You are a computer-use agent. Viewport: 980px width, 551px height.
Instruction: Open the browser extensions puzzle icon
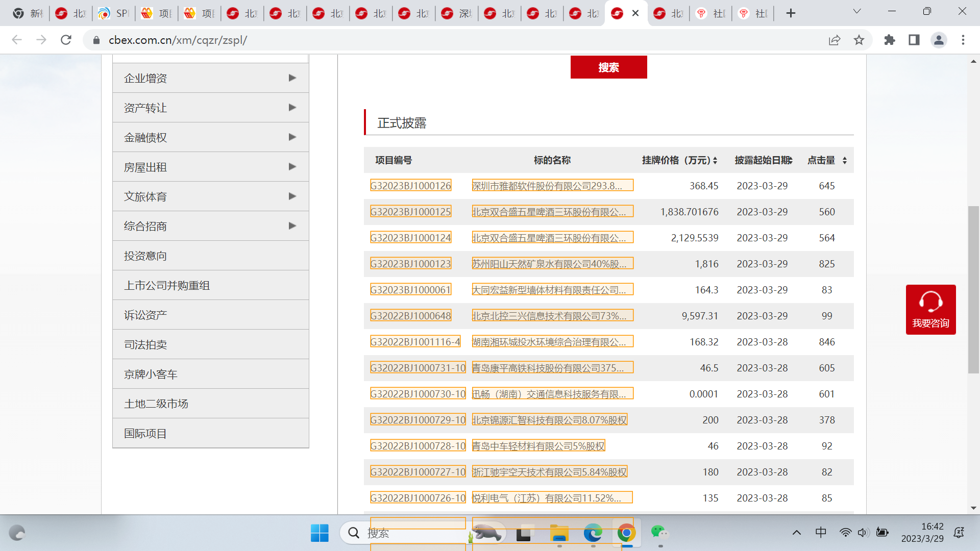890,40
